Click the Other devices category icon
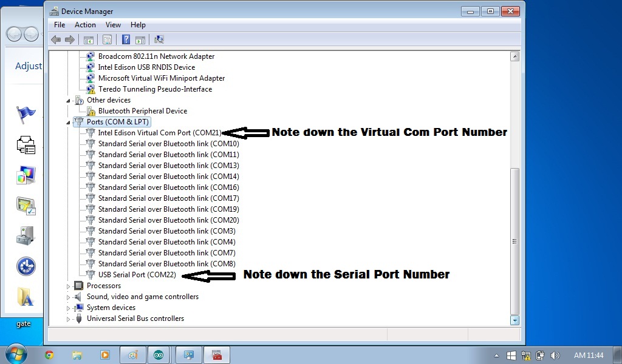The width and height of the screenshot is (622, 364). click(x=79, y=100)
